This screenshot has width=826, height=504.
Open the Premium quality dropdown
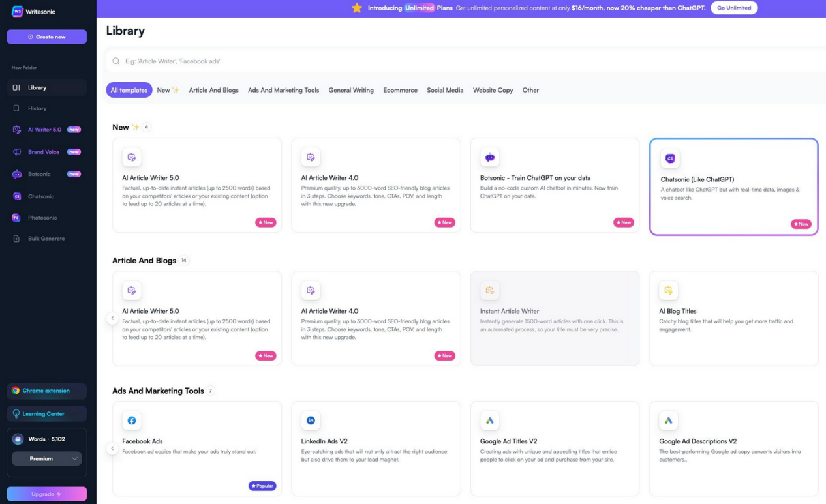click(x=47, y=459)
